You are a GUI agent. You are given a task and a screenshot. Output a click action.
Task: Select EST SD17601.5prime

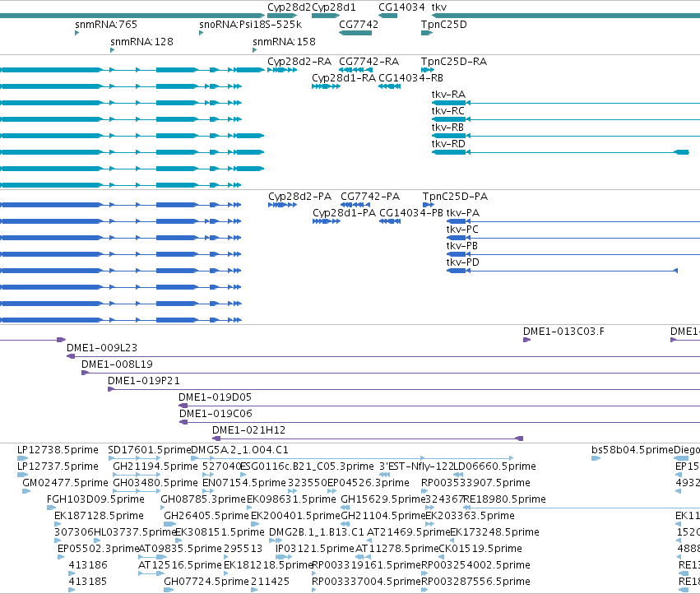pyautogui.click(x=134, y=458)
